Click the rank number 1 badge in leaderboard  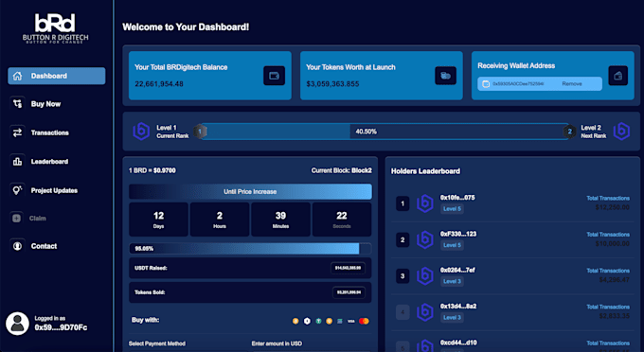[x=402, y=203]
